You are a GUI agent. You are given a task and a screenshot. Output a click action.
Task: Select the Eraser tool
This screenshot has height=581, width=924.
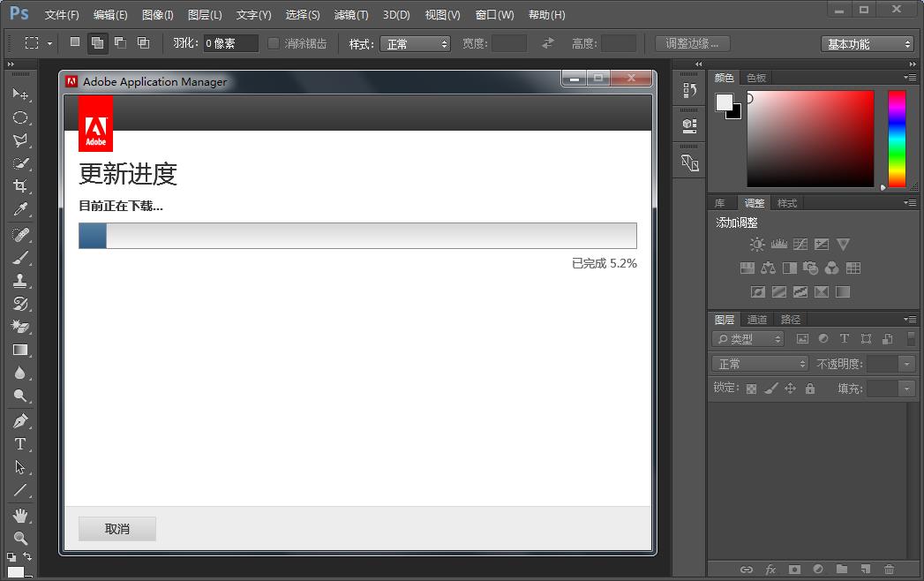tap(20, 327)
